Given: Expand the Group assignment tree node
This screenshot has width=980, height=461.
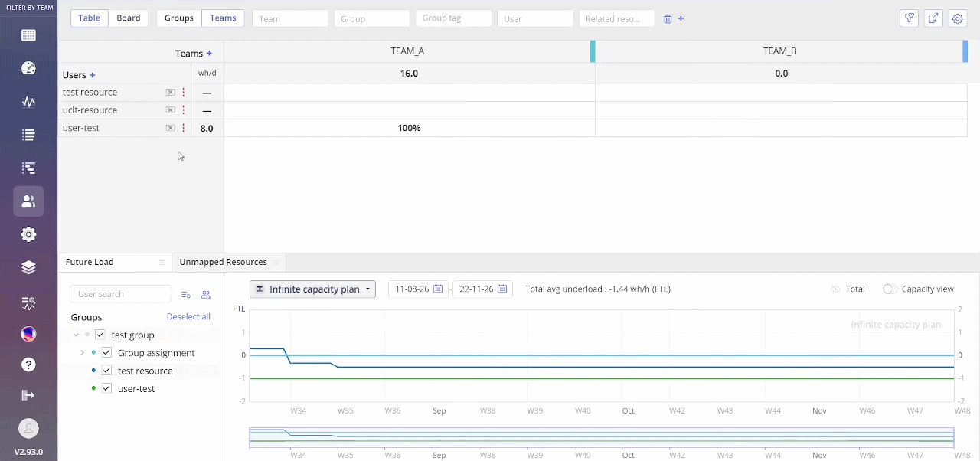Looking at the screenshot, I should [x=83, y=353].
